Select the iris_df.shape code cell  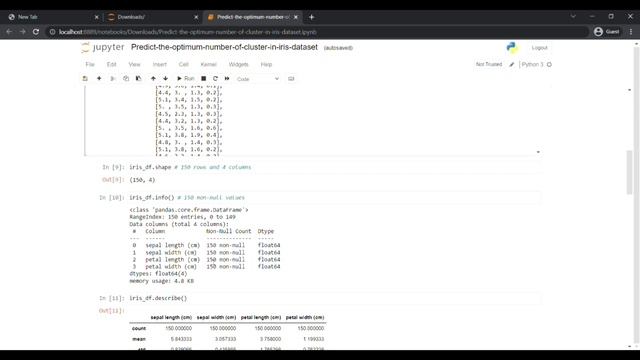point(335,167)
